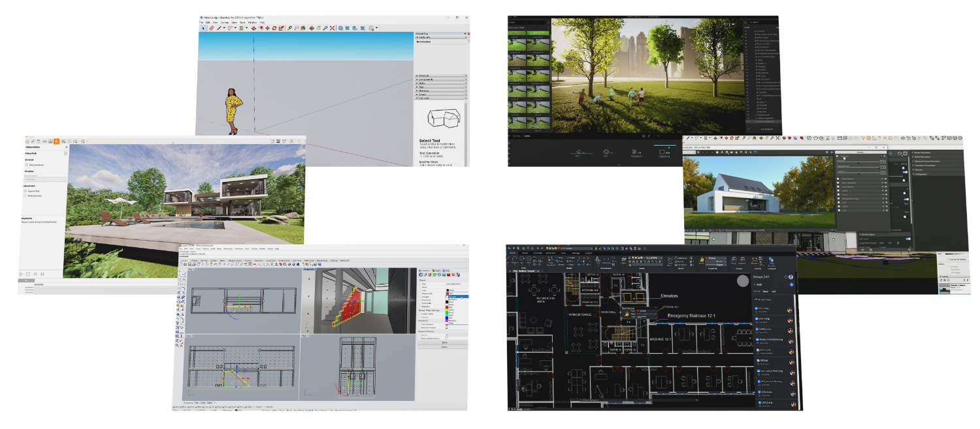Select the Paint Bucket tool in SketchUp
Screen dimensions: 980x429
coord(304,28)
